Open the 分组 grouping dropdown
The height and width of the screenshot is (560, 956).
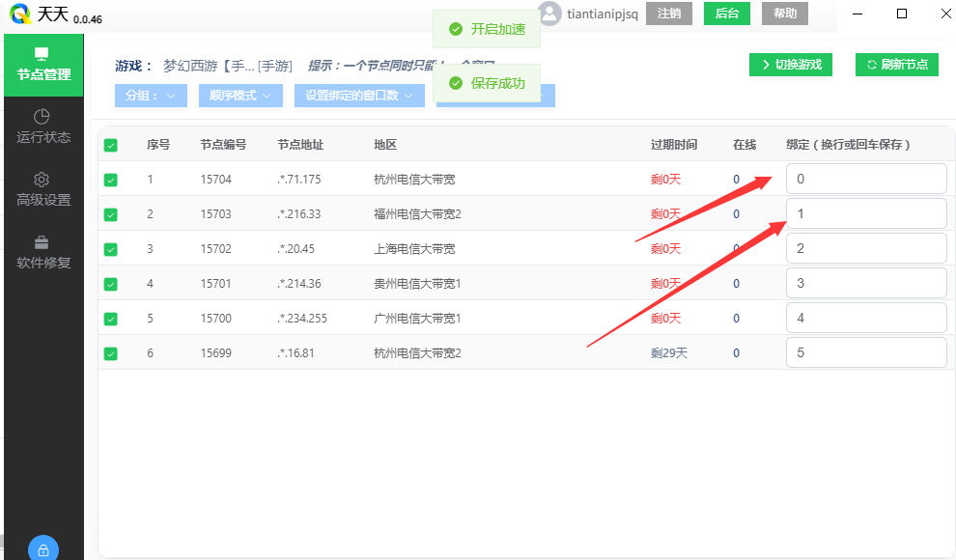click(151, 96)
